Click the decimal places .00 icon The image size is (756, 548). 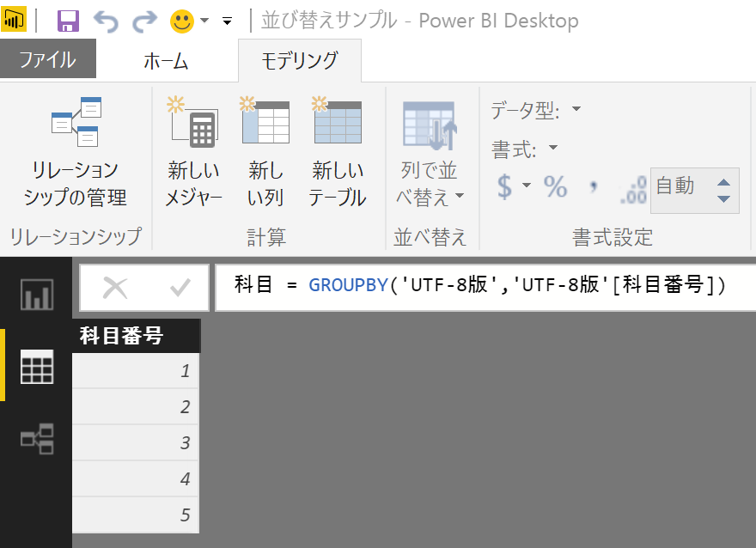633,190
